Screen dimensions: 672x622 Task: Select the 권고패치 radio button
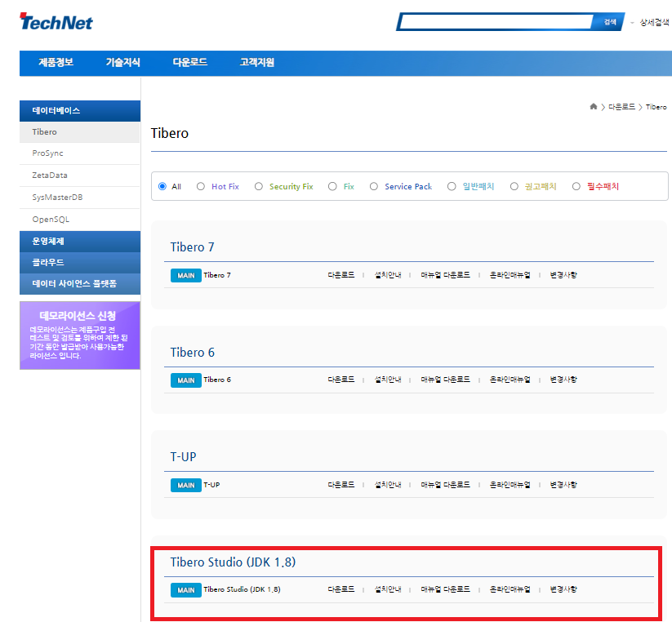514,186
